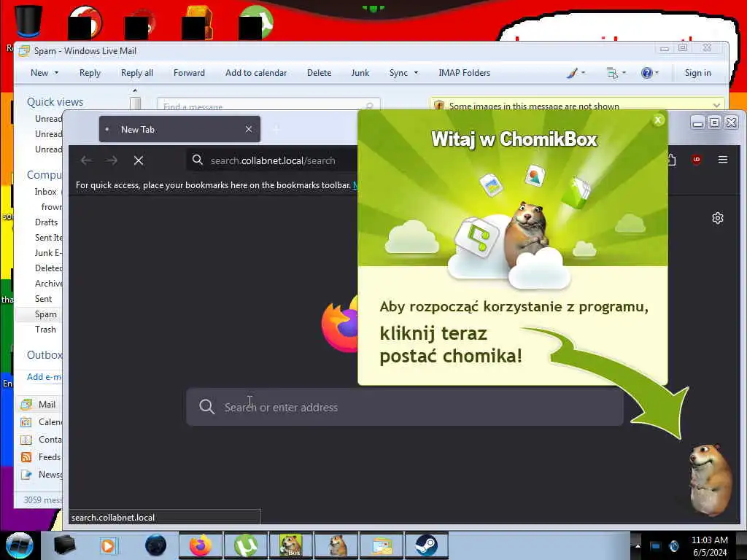Click the Find a message field

(x=268, y=104)
